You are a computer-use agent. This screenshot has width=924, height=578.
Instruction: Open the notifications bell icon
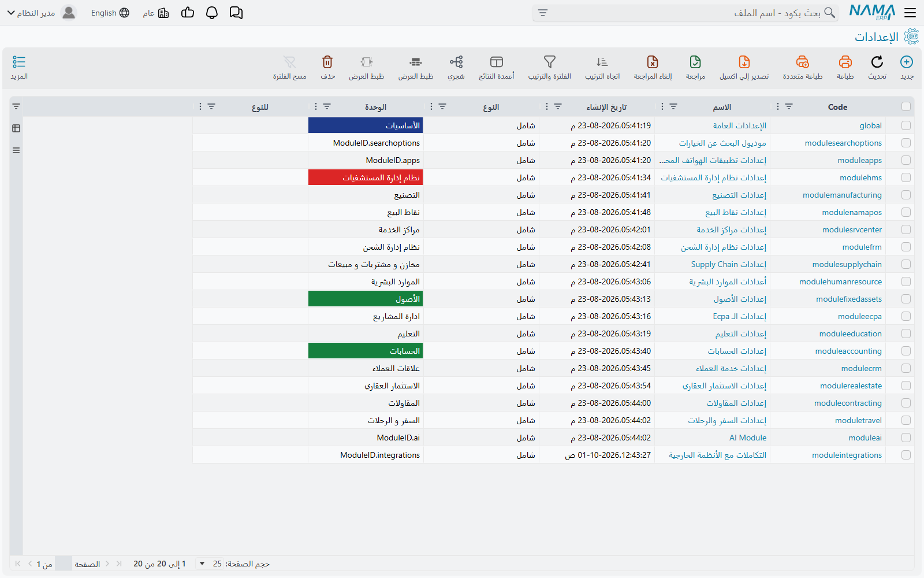212,13
